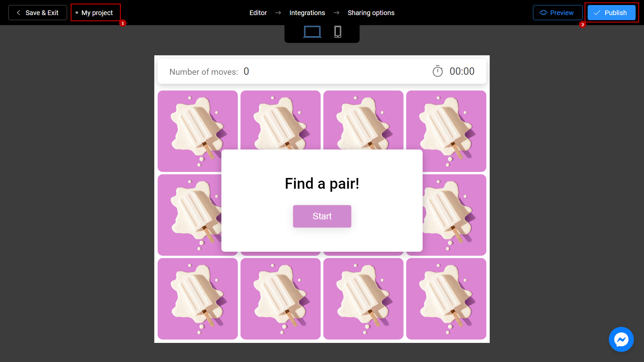Click the Preview toggle button
644x362 pixels.
pos(558,12)
